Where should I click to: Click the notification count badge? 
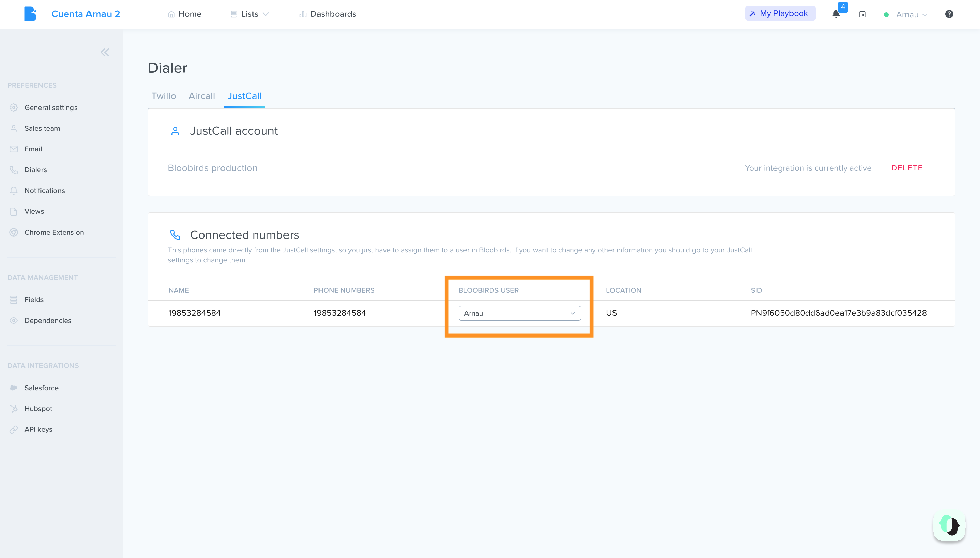pos(843,7)
